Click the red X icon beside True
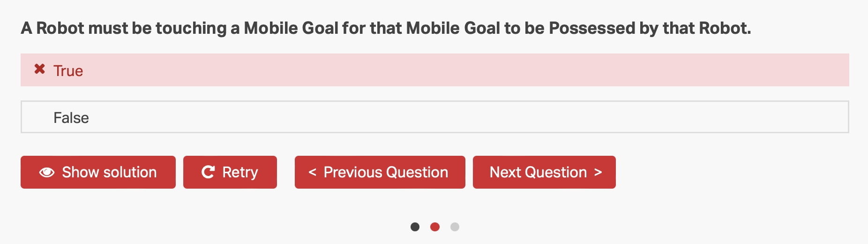Viewport: 868px width, 244px height. pos(40,69)
